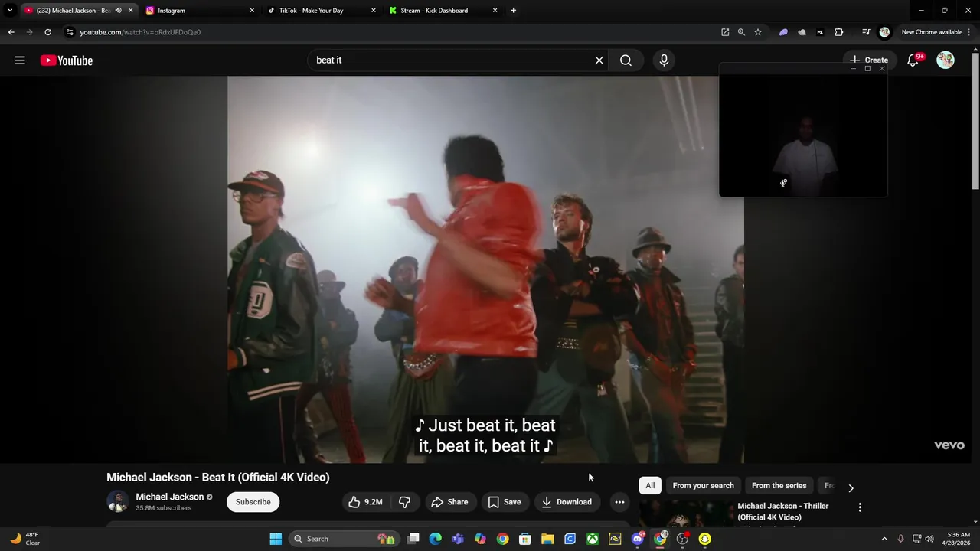Screen dimensions: 980x551
Task: Open Michael Jackson channel avatar
Action: [x=117, y=502]
